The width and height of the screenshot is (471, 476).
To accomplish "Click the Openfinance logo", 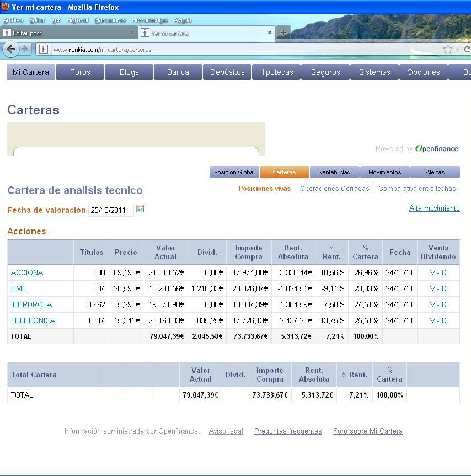I will (436, 148).
